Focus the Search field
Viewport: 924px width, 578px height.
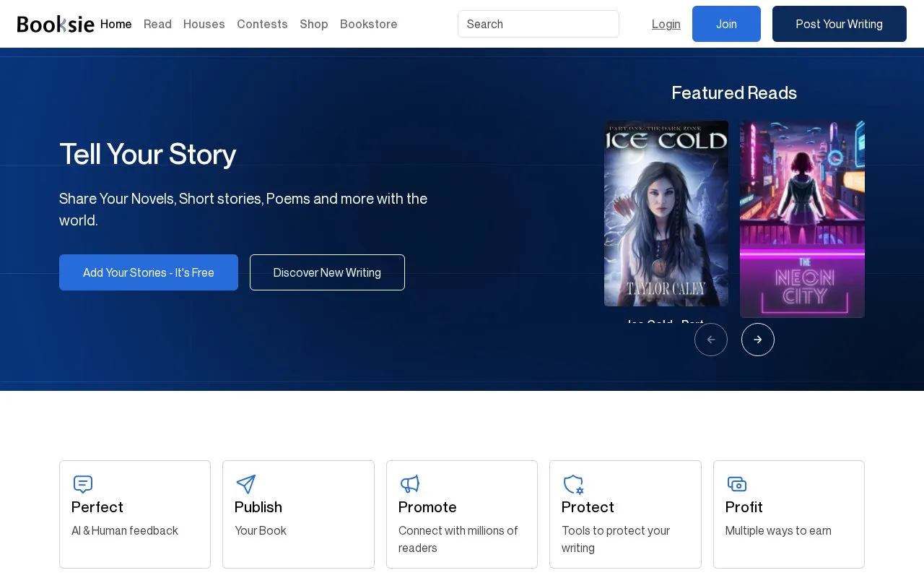click(x=539, y=24)
